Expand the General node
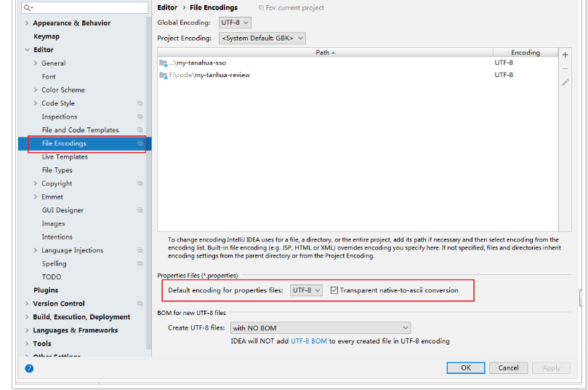This screenshot has width=588, height=390. click(36, 63)
